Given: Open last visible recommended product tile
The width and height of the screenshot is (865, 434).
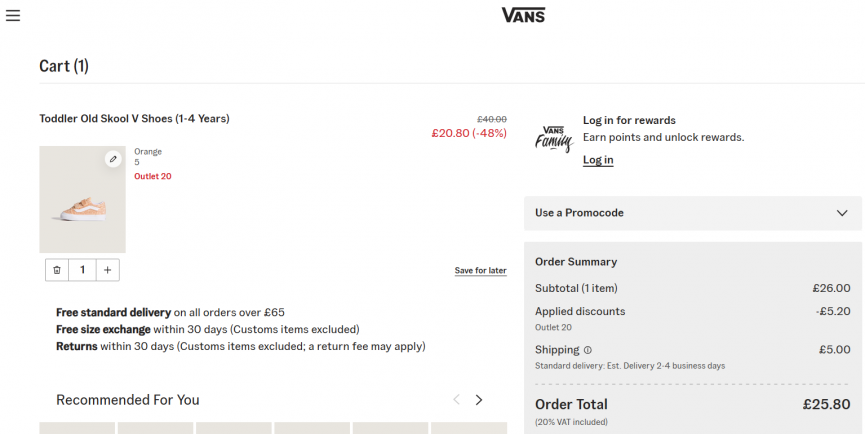Looking at the screenshot, I should click(x=469, y=428).
